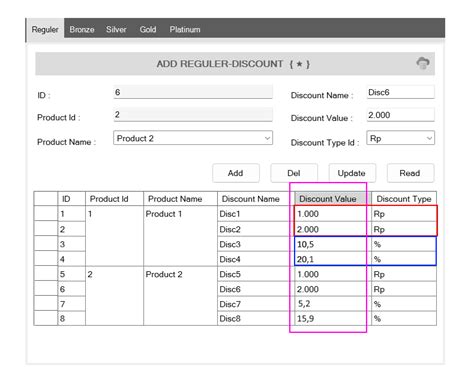Click the Discount Type column header
The image size is (474, 367).
pos(404,199)
